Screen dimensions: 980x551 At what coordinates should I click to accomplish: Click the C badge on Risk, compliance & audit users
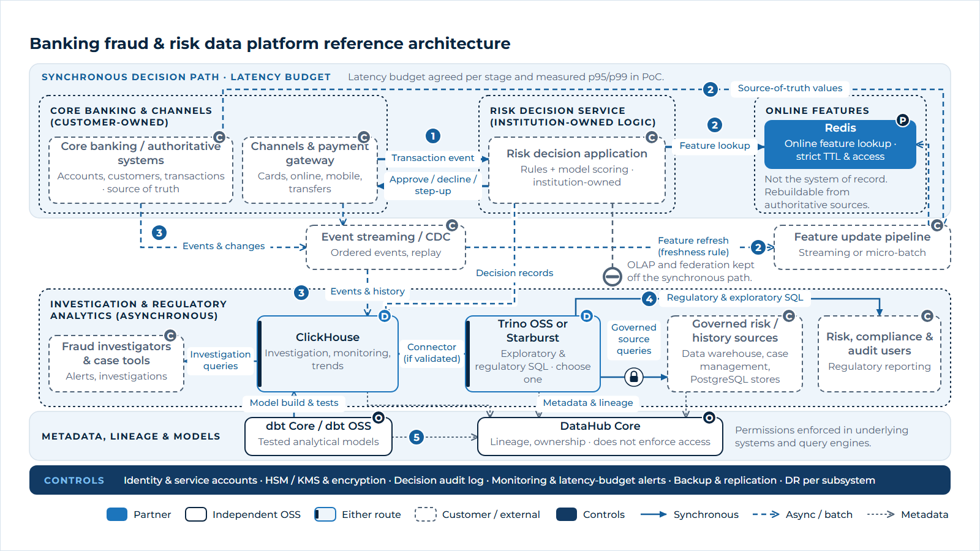(x=927, y=316)
